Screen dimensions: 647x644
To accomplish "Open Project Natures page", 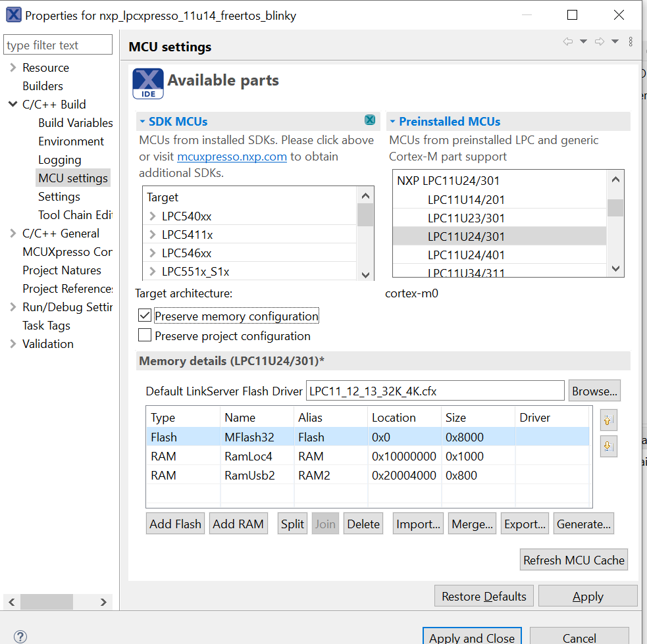I will pyautogui.click(x=62, y=270).
